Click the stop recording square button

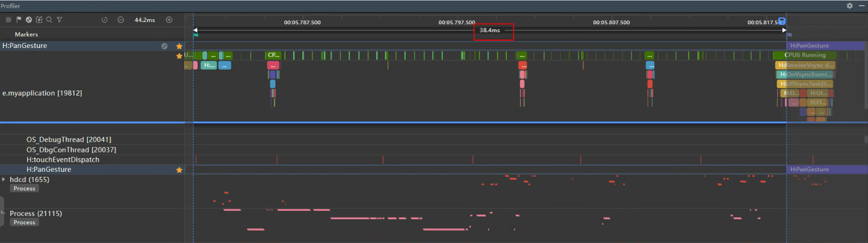pos(8,20)
